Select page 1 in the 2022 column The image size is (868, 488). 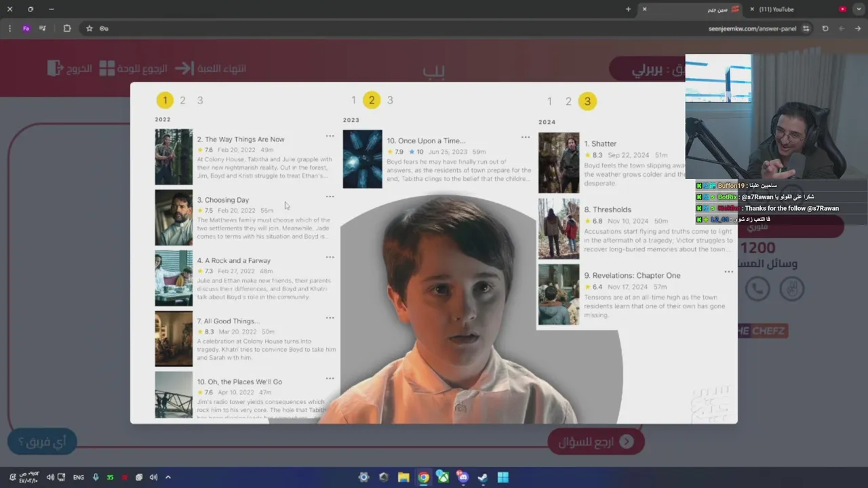(x=165, y=100)
